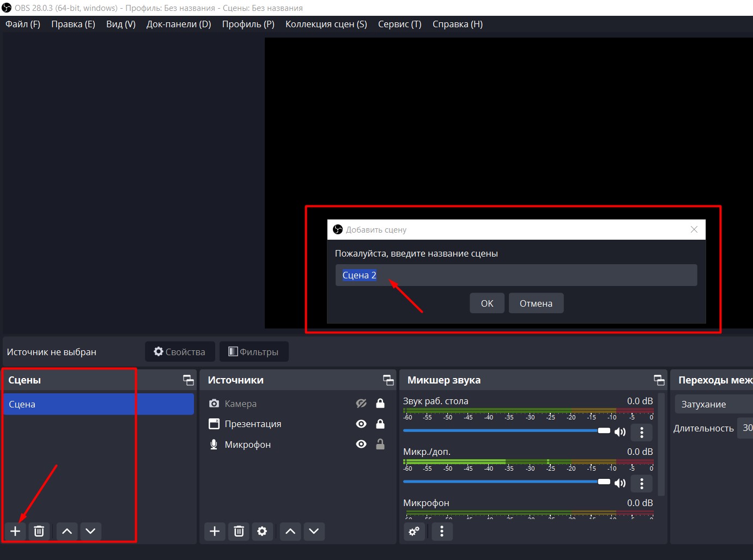Image resolution: width=753 pixels, height=560 pixels.
Task: Move scene down with chevron arrow
Action: click(90, 531)
